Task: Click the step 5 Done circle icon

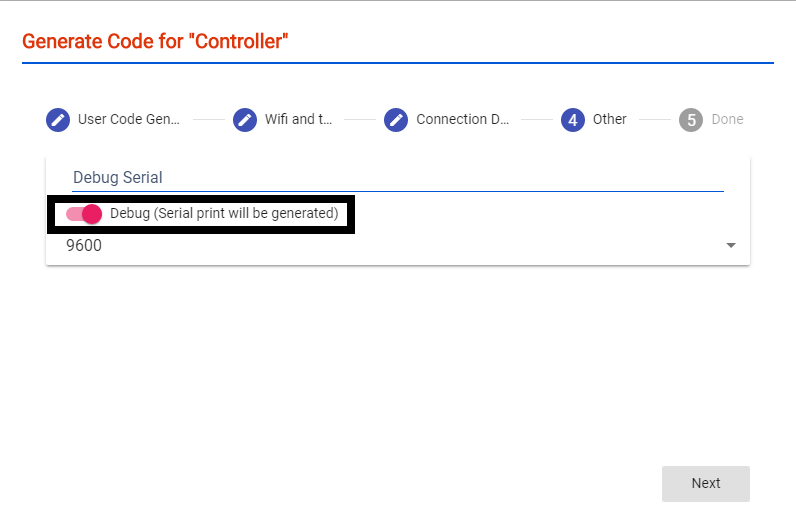Action: tap(691, 120)
